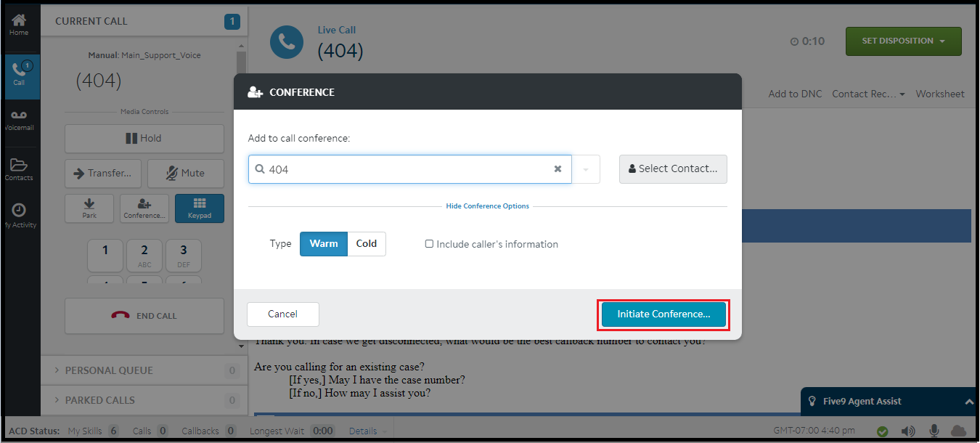Expand the Personal Queue section
This screenshot has width=980, height=443.
pyautogui.click(x=144, y=370)
